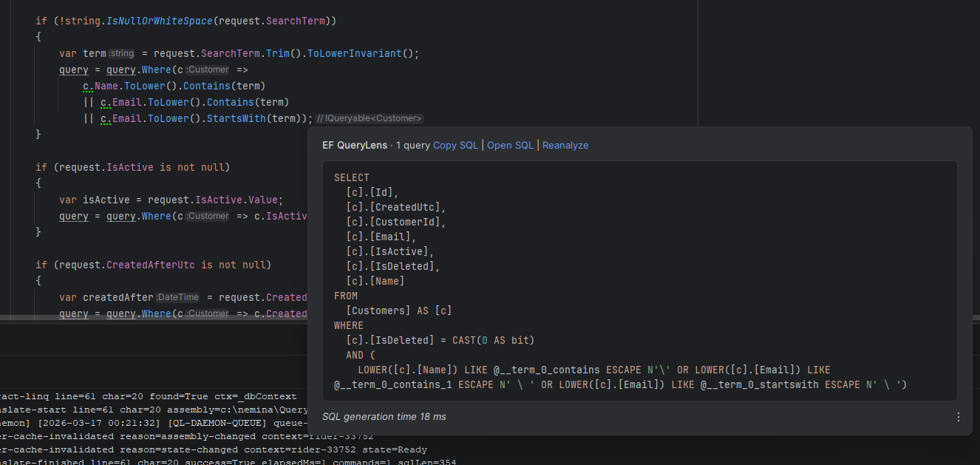
Task: Click the '// IQueryable<Customer>' inlay hint
Action: pos(370,119)
